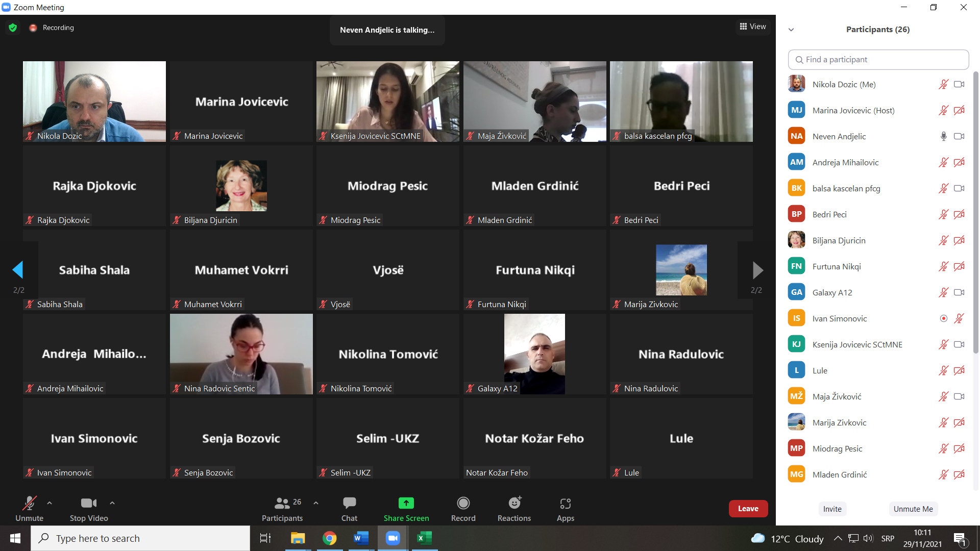Show hidden system tray icons

pos(838,538)
